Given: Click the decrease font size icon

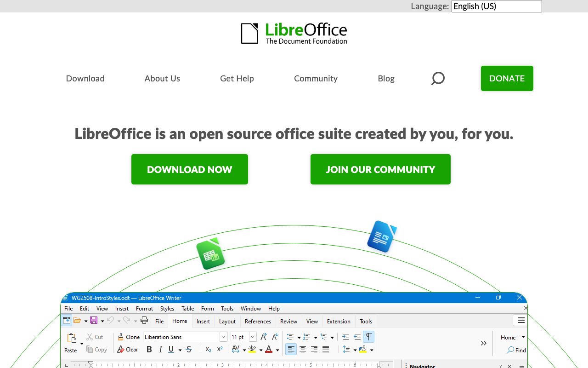Looking at the screenshot, I should tap(275, 337).
